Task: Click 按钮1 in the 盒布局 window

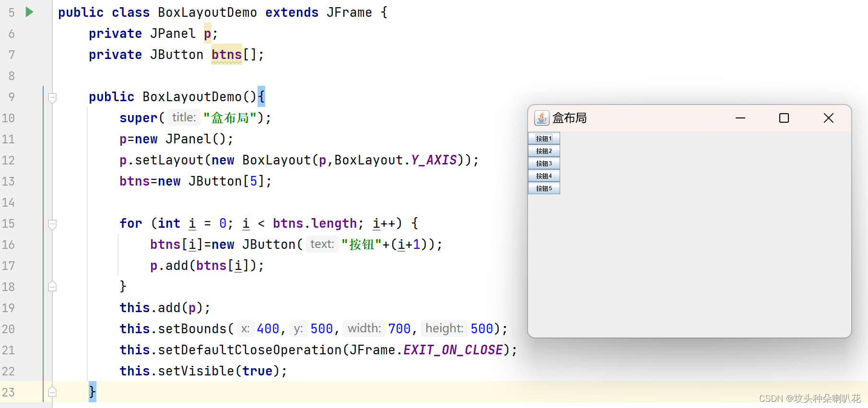Action: (x=544, y=139)
